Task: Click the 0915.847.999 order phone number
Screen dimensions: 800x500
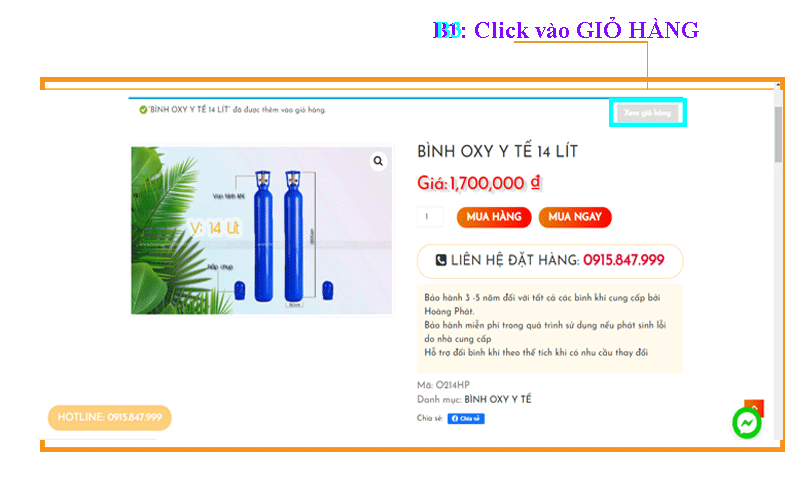Action: (x=623, y=260)
